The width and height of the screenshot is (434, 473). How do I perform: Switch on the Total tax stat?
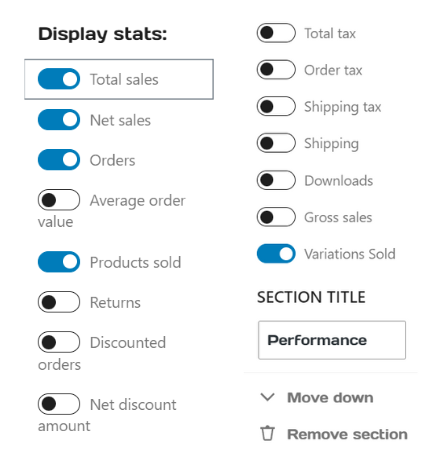click(276, 33)
